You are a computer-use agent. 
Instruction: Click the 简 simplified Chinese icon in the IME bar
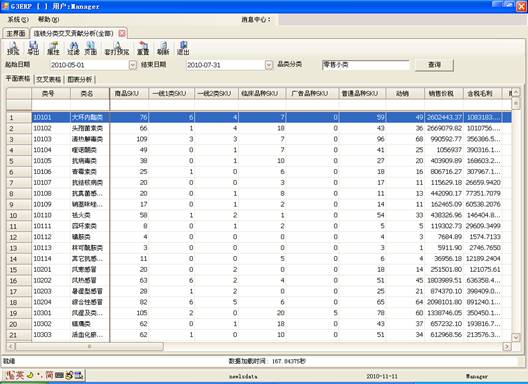pyautogui.click(x=49, y=375)
